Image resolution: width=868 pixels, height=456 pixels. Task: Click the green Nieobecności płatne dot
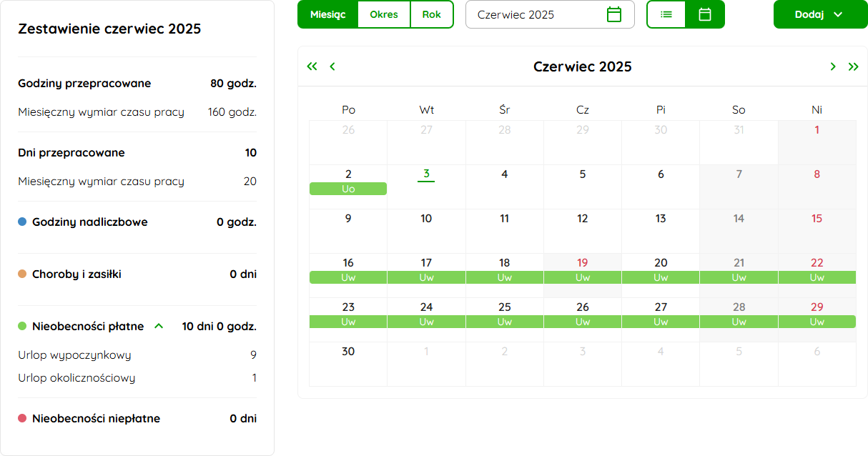pyautogui.click(x=22, y=326)
